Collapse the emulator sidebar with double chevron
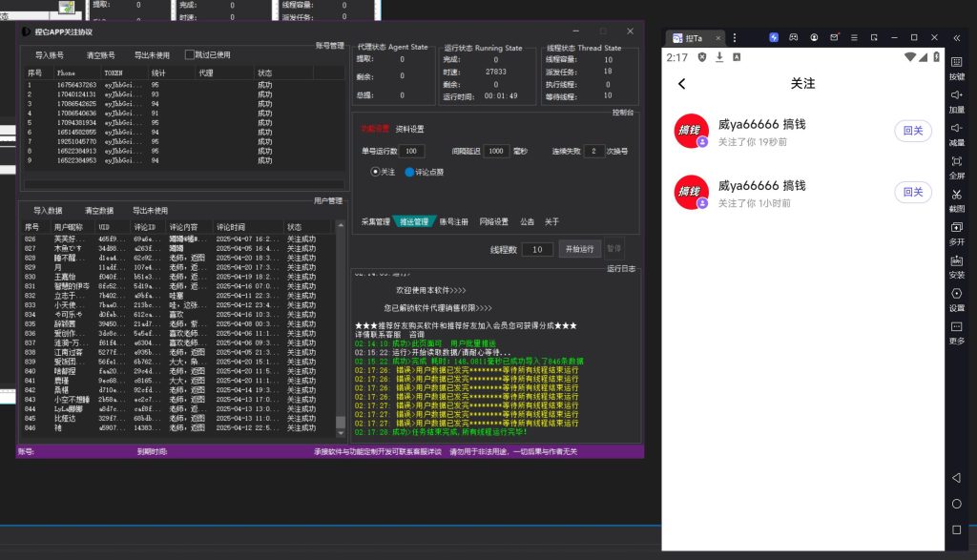The height and width of the screenshot is (560, 977). pos(957,38)
